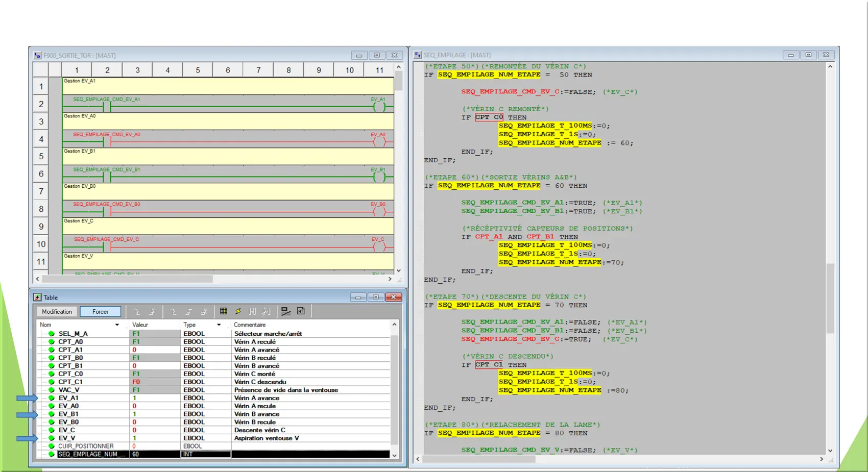Click the display format icon with slash

coord(286,311)
